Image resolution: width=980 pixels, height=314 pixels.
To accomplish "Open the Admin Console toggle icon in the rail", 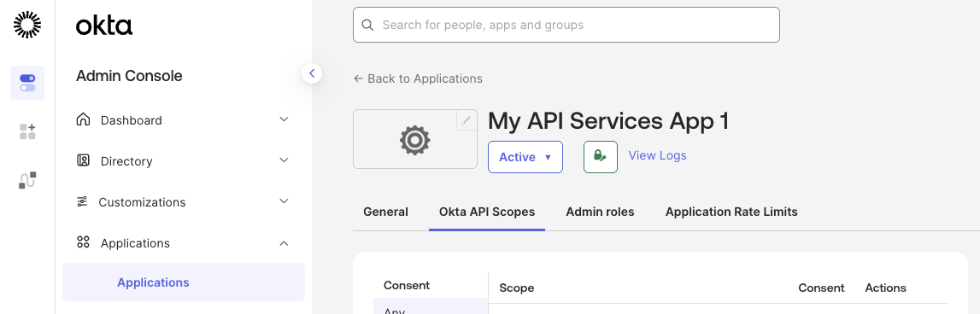I will pyautogui.click(x=26, y=83).
